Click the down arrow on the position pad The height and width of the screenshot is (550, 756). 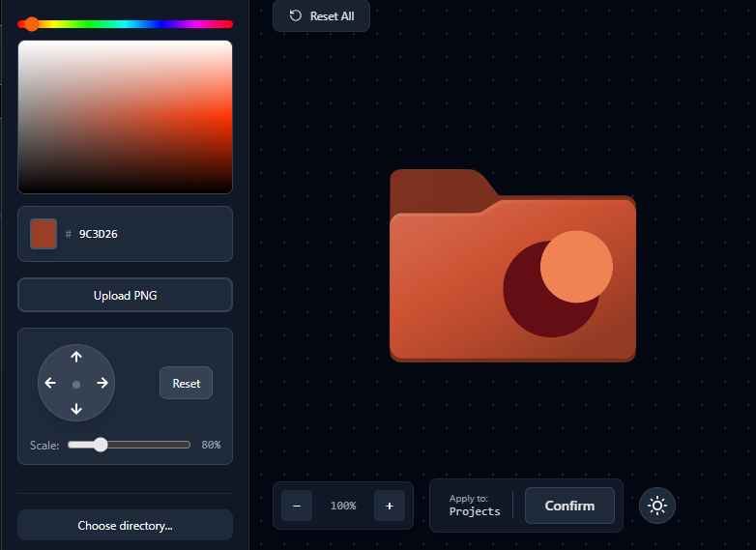(76, 409)
